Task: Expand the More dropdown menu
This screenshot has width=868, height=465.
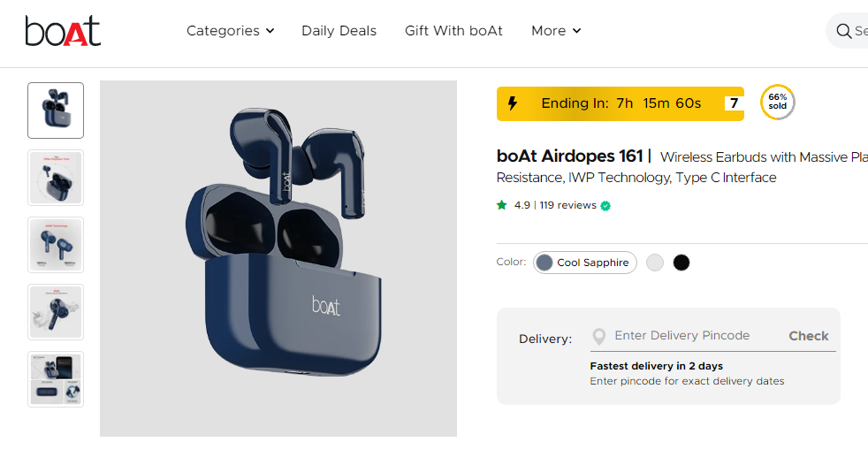Action: tap(556, 31)
